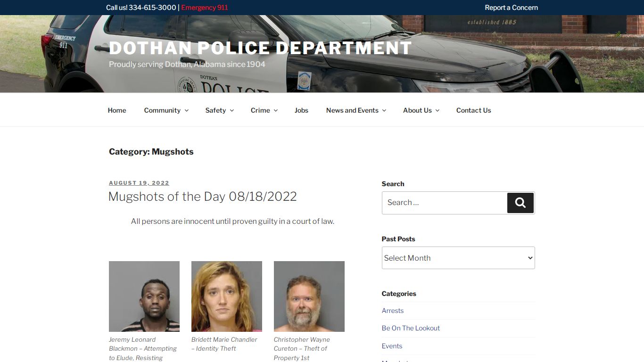Viewport: 644px width, 362px height.
Task: Expand the Community menu chevron
Action: click(187, 110)
